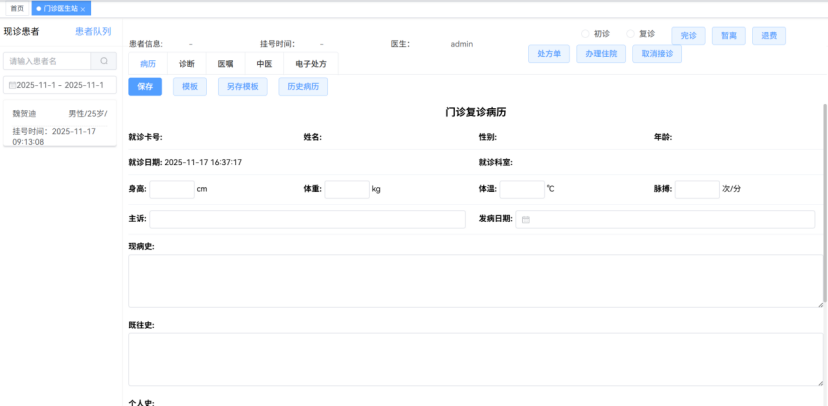Viewport: 828px width, 406px height.
Task: Switch to the 医嘱 tab
Action: [226, 64]
